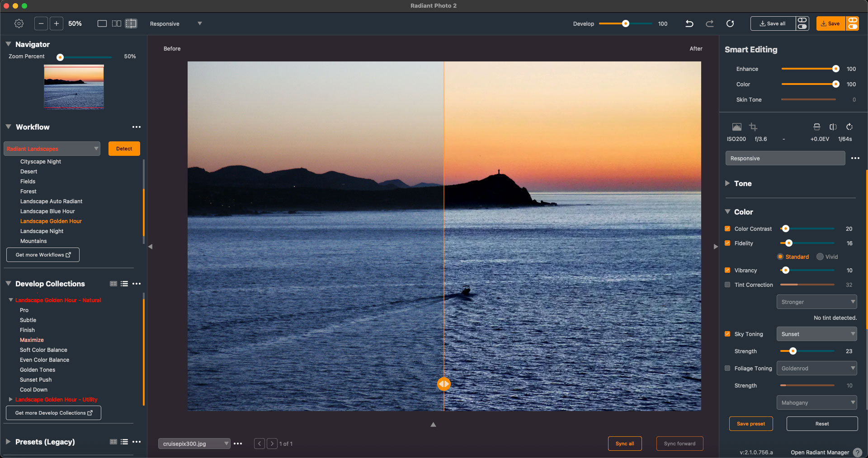Image resolution: width=868 pixels, height=458 pixels.
Task: Expand the Tone section
Action: coord(727,183)
